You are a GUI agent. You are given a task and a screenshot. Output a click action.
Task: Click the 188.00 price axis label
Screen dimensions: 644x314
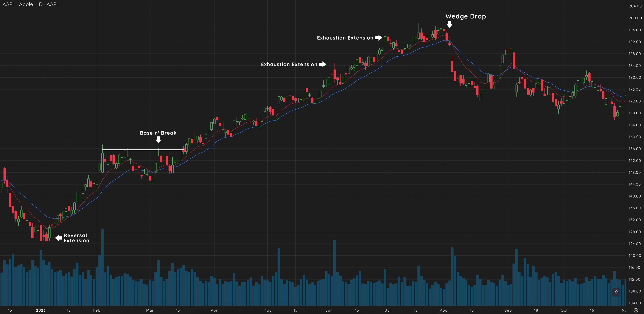click(x=635, y=54)
